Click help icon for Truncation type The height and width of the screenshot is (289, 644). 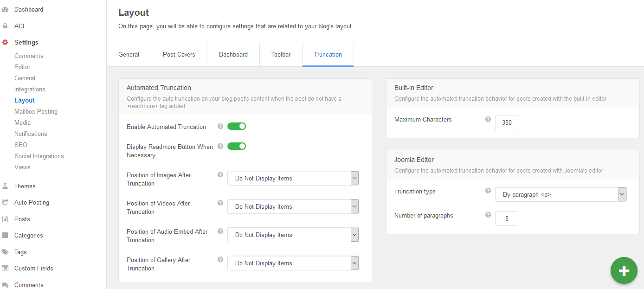pyautogui.click(x=488, y=191)
